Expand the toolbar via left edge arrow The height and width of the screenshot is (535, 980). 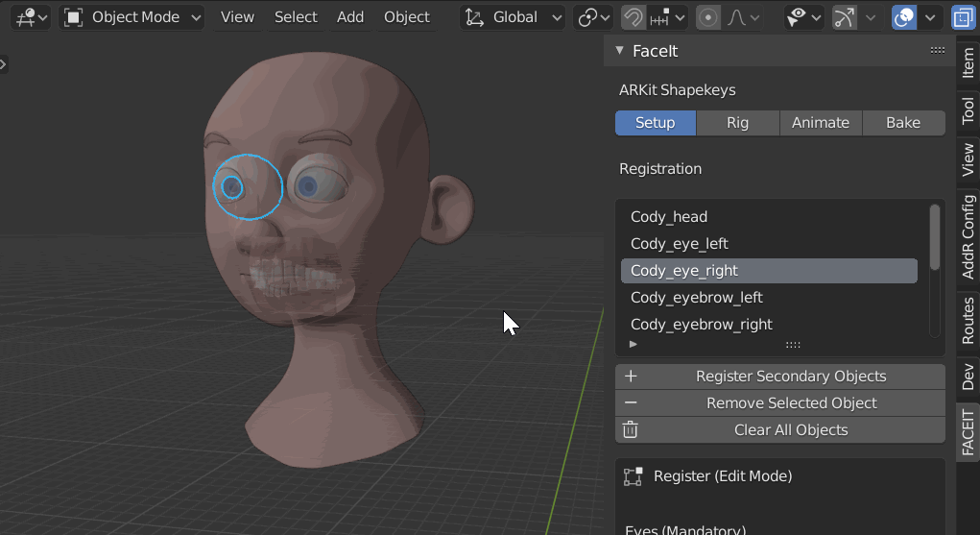click(x=3, y=63)
